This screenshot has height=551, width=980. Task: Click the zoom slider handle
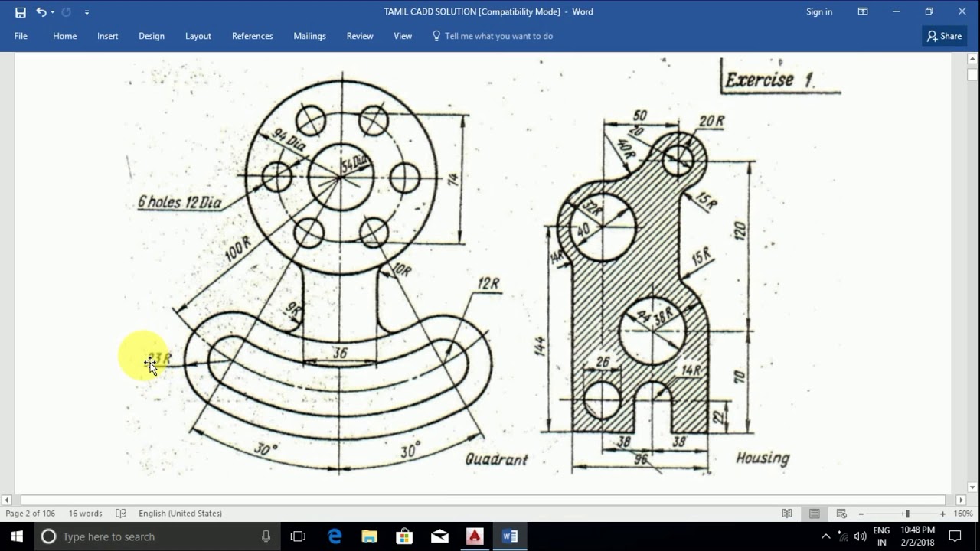[x=907, y=514]
